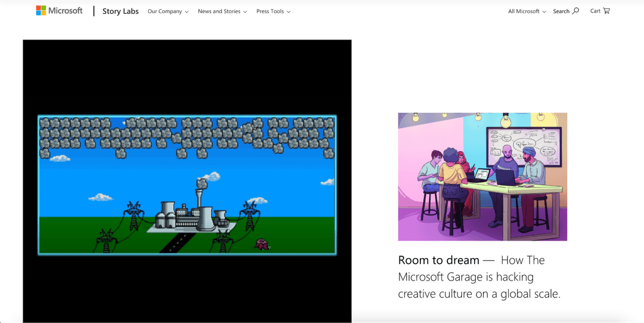Viewport: 644px width, 323px height.
Task: Go to the Story Labs home link
Action: [x=120, y=11]
